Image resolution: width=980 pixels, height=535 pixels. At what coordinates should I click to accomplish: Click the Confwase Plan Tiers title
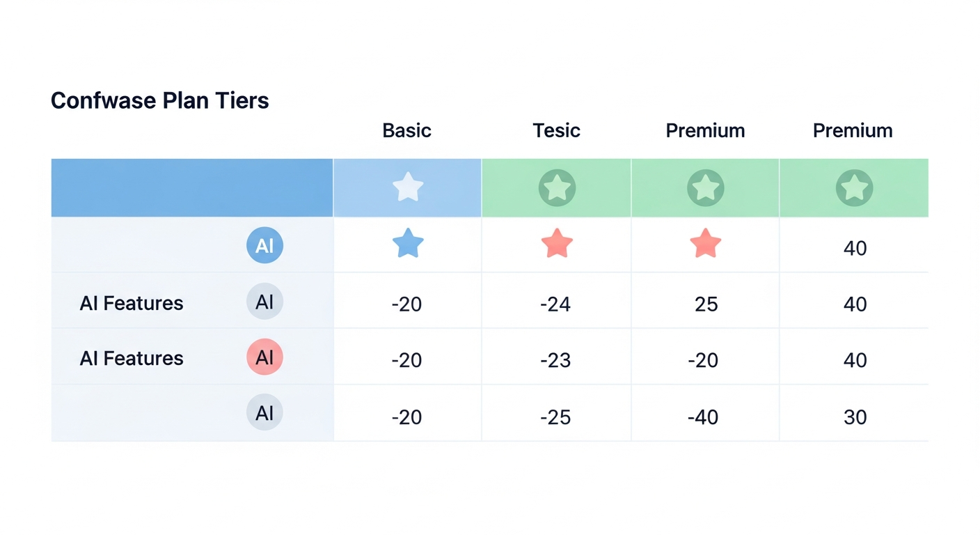[160, 101]
